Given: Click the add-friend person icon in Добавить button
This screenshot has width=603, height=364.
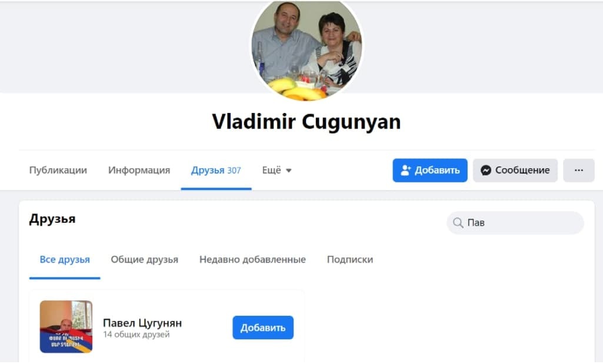Looking at the screenshot, I should point(406,171).
